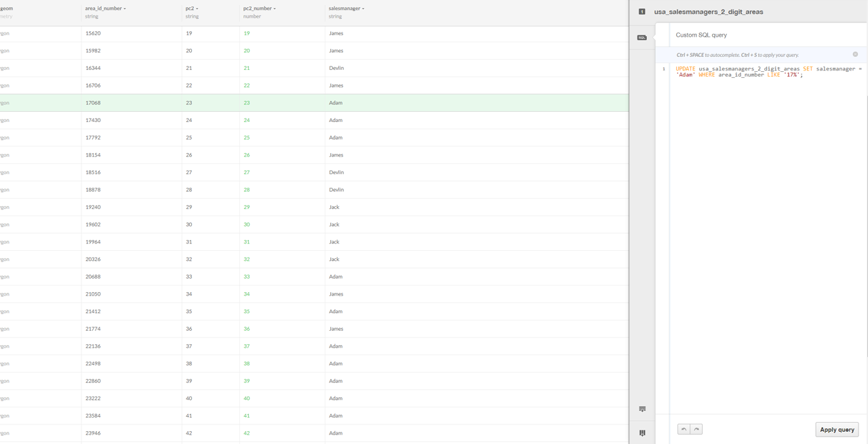Image resolution: width=868 pixels, height=444 pixels.
Task: Open the salesmanager column dropdown
Action: point(363,9)
